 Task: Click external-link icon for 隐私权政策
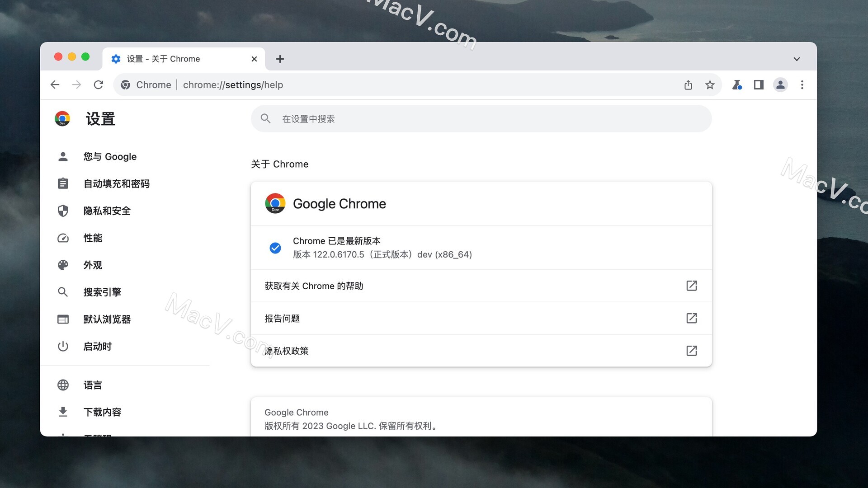pos(692,351)
